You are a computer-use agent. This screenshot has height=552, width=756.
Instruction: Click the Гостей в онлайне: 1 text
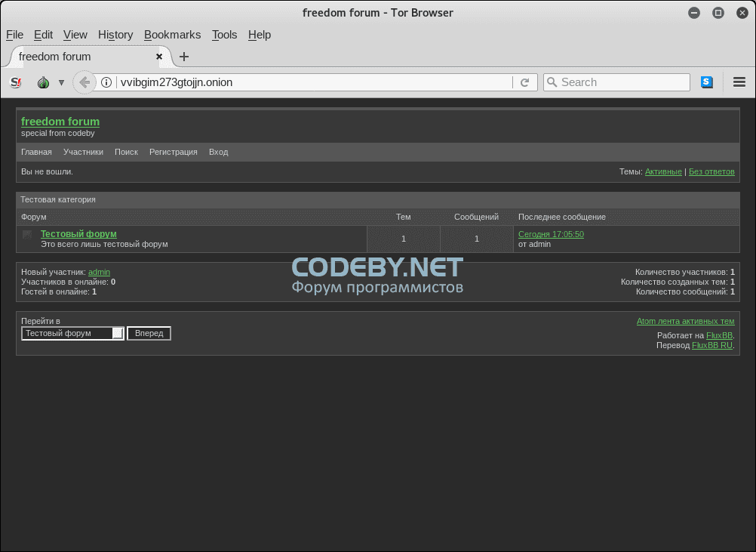pyautogui.click(x=59, y=292)
